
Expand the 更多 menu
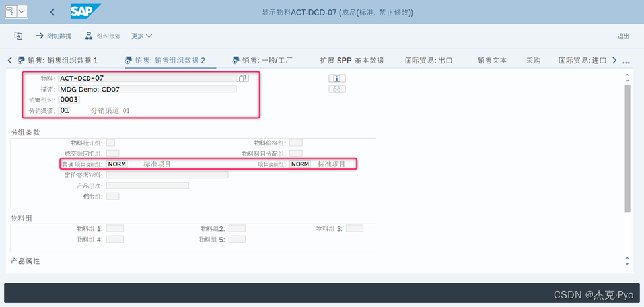coord(142,36)
